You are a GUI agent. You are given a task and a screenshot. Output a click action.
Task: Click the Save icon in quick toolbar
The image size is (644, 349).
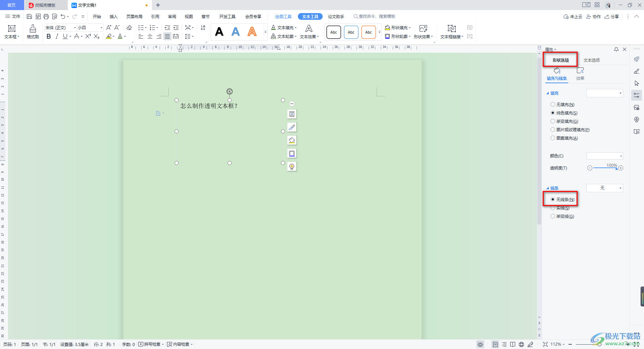[29, 16]
